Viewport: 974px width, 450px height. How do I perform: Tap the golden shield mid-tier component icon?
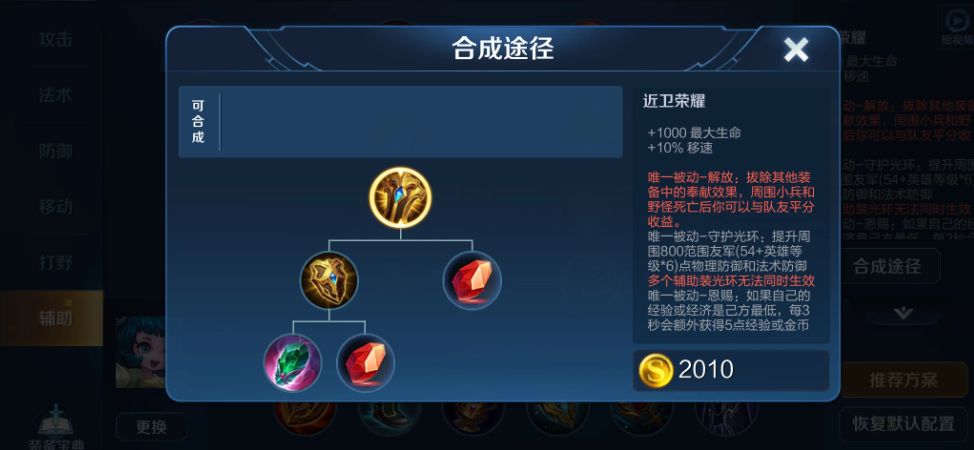coord(329,281)
